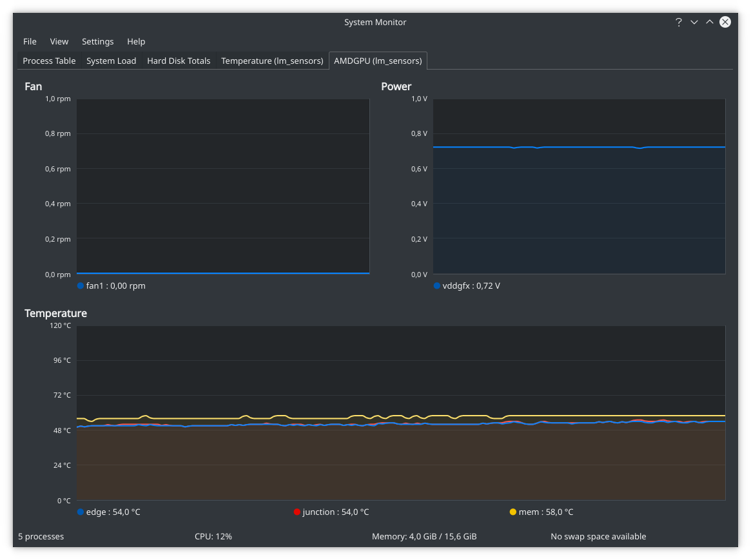
Task: Click inside the Power voltage plot area
Action: pos(579,186)
